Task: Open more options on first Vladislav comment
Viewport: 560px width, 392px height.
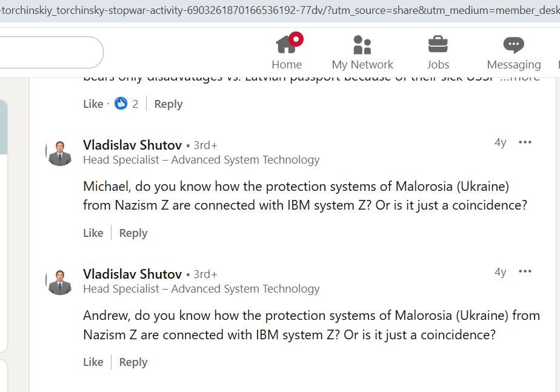Action: pos(525,142)
